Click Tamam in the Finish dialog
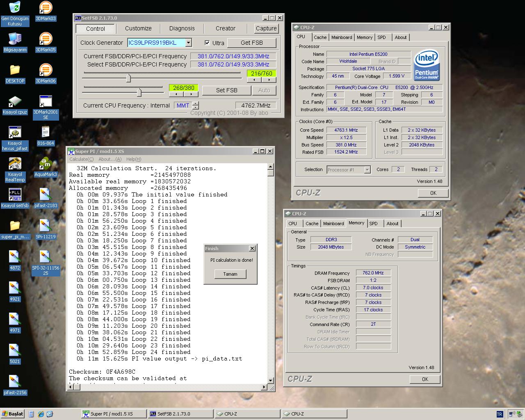Image resolution: width=525 pixels, height=420 pixels. click(230, 274)
